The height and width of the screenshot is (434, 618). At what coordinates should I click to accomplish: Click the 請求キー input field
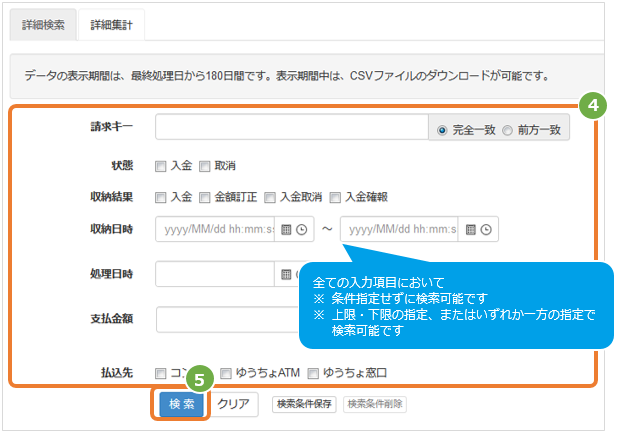coord(292,127)
